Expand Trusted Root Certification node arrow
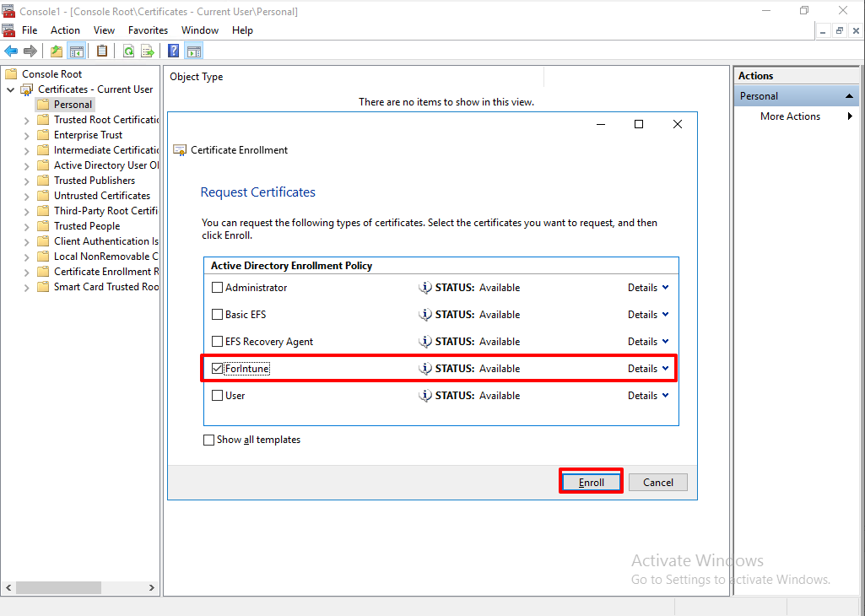This screenshot has height=616, width=865. pyautogui.click(x=26, y=120)
